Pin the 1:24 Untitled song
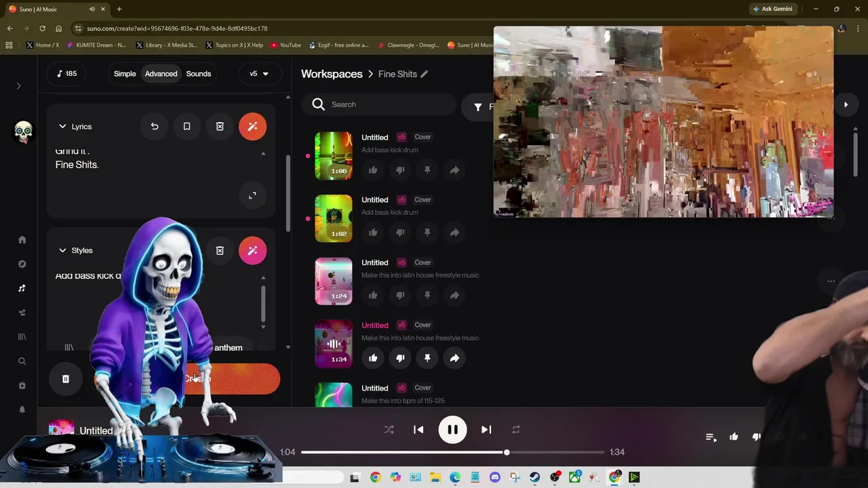This screenshot has width=868, height=488. pos(427,296)
